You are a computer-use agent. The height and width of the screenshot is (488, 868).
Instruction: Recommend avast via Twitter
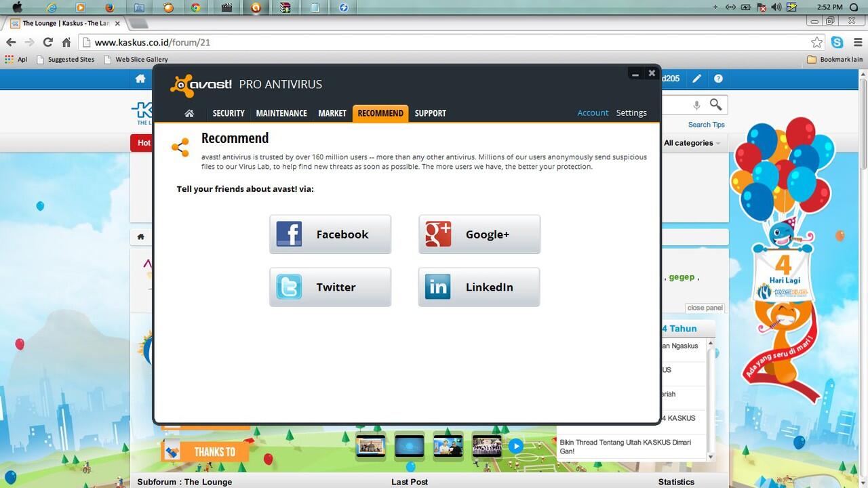point(330,287)
